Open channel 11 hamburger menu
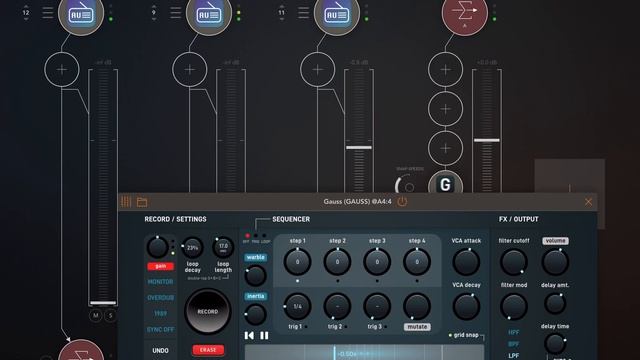Screen dimensions: 640x360 303,13
